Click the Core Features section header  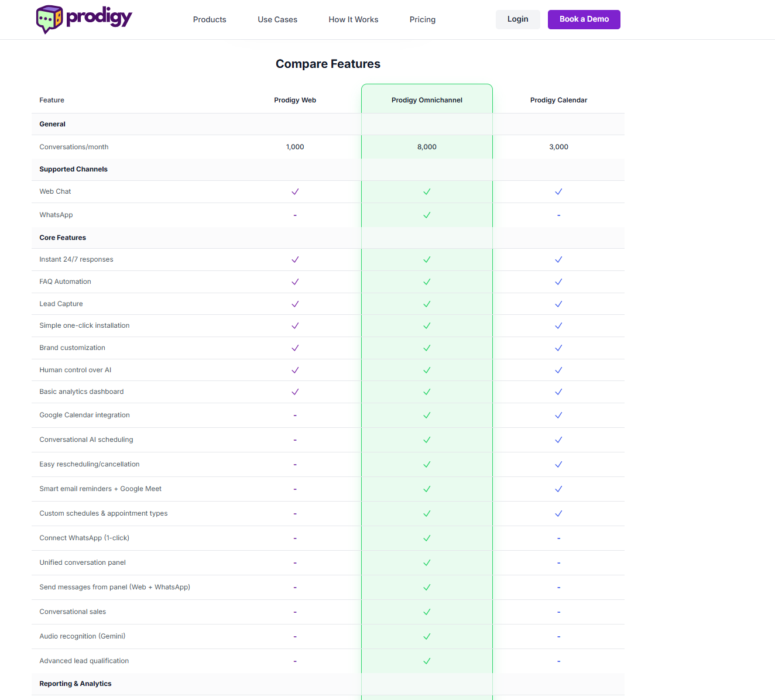click(63, 238)
